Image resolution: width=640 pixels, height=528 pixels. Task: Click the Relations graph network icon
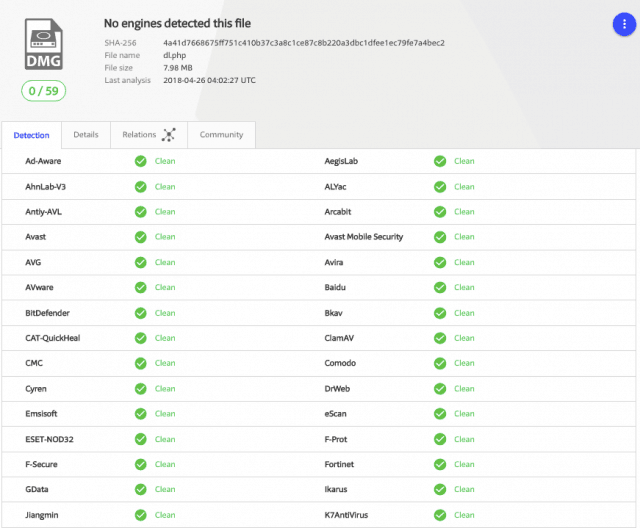(169, 135)
